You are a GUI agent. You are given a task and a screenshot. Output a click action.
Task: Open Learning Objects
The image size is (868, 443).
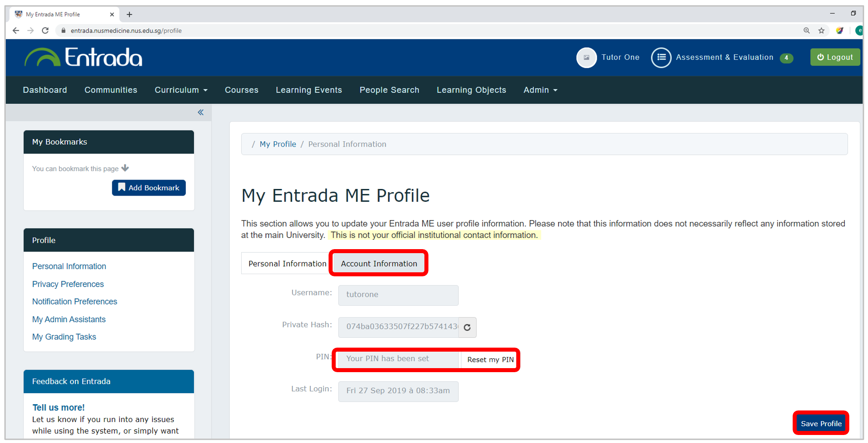(471, 90)
